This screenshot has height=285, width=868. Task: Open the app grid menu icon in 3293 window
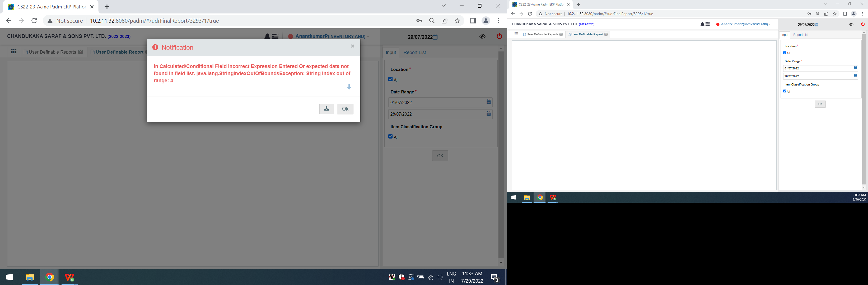tap(13, 51)
